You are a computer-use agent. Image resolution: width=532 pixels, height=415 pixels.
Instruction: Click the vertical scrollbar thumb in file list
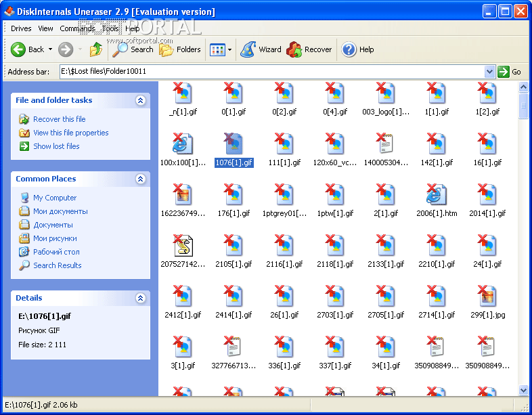click(x=523, y=106)
